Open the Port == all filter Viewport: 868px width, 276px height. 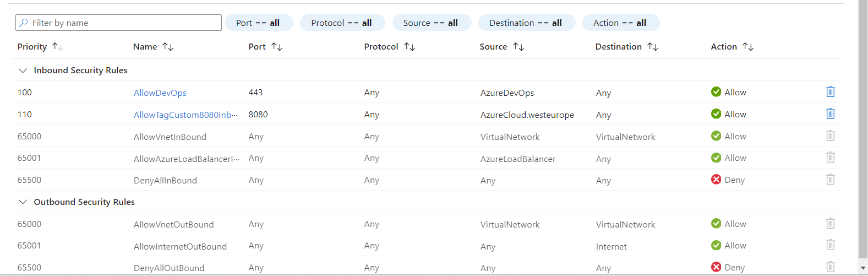click(258, 23)
